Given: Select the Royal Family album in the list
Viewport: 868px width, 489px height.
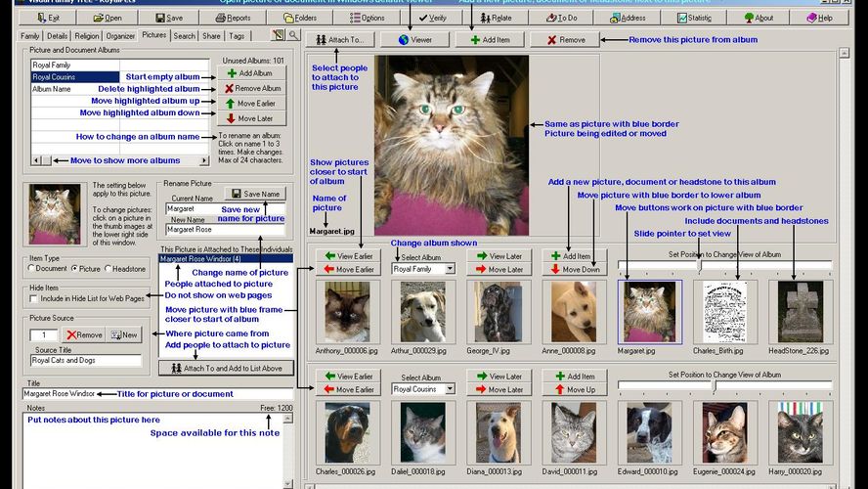Looking at the screenshot, I should (x=78, y=65).
